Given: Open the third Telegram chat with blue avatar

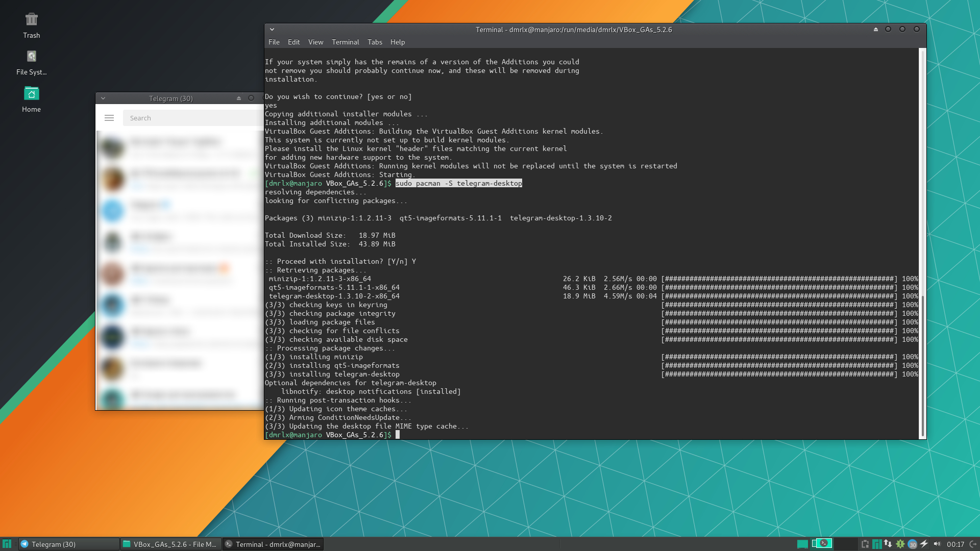Looking at the screenshot, I should 180,210.
